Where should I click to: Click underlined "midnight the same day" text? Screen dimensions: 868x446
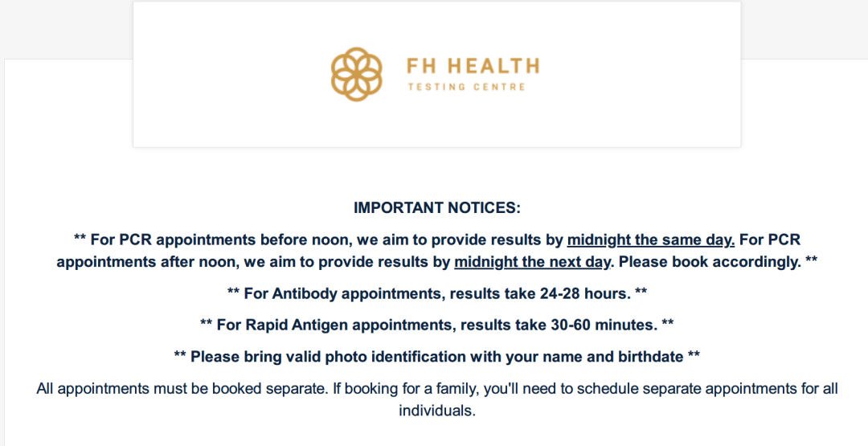(x=650, y=239)
